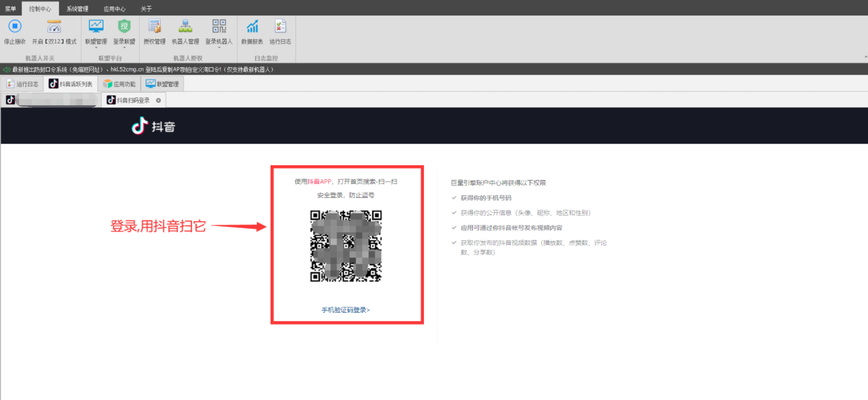Viewport: 868px width, 400px height.
Task: Open the 菜单 menu
Action: (x=11, y=8)
